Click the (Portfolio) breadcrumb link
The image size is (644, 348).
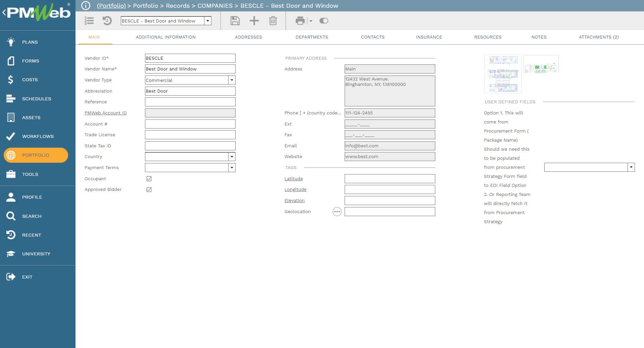(x=111, y=6)
